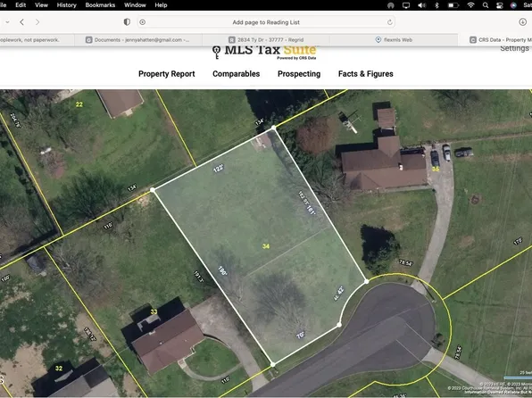The height and width of the screenshot is (398, 532).
Task: Click the add-to-Reading-List plus icon
Action: 143,22
